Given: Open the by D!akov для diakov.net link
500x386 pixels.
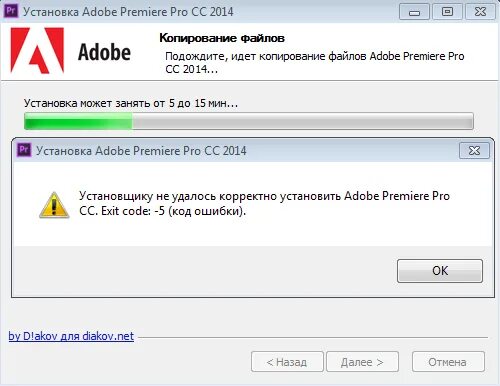Looking at the screenshot, I should click(x=71, y=336).
